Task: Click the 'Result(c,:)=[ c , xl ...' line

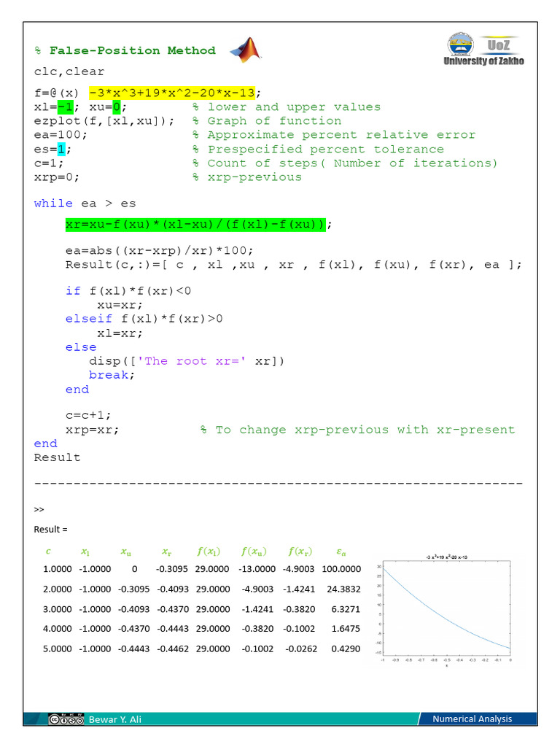Action: (x=294, y=265)
